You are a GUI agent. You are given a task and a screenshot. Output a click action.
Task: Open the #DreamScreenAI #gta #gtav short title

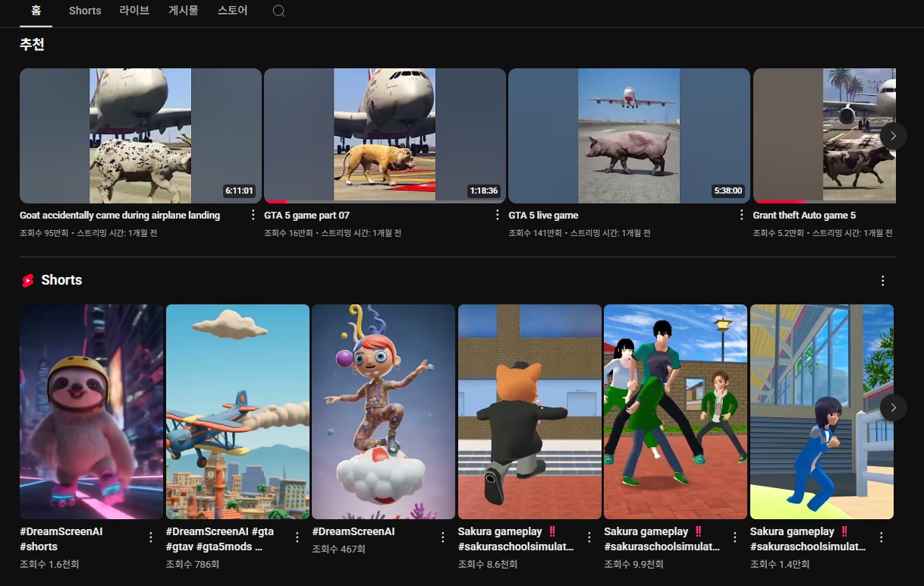tap(220, 539)
